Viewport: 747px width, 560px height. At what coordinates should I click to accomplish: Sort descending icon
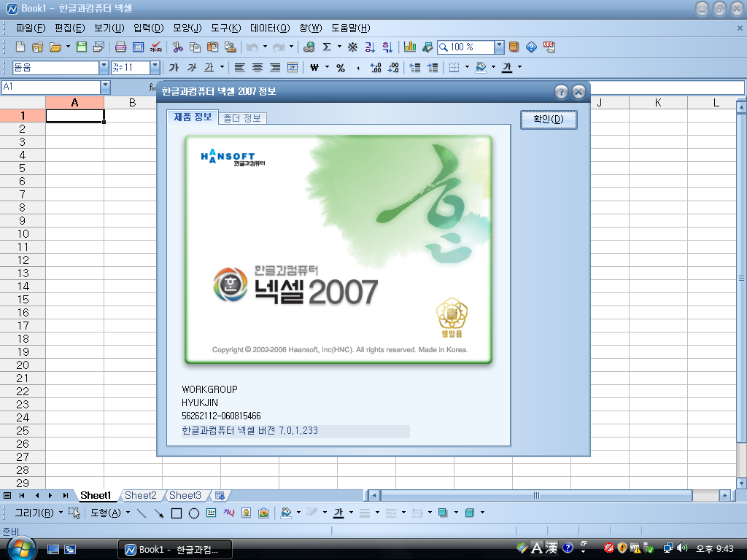click(387, 47)
